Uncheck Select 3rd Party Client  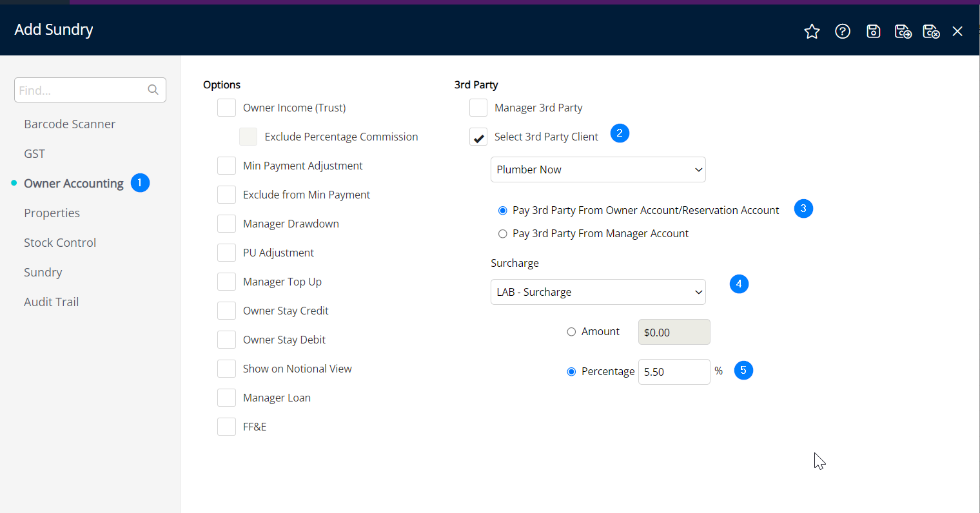[x=478, y=137]
